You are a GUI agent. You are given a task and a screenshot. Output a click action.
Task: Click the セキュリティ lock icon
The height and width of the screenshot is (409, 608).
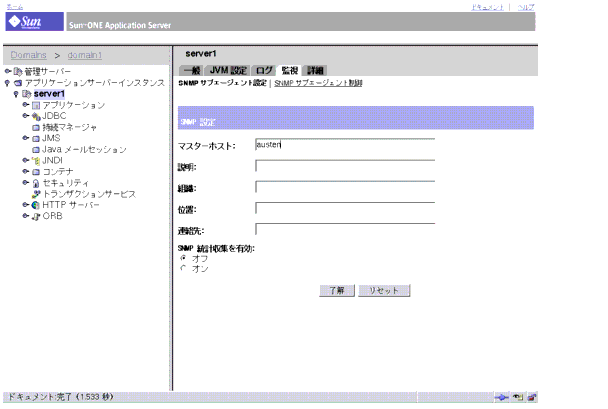(x=36, y=183)
